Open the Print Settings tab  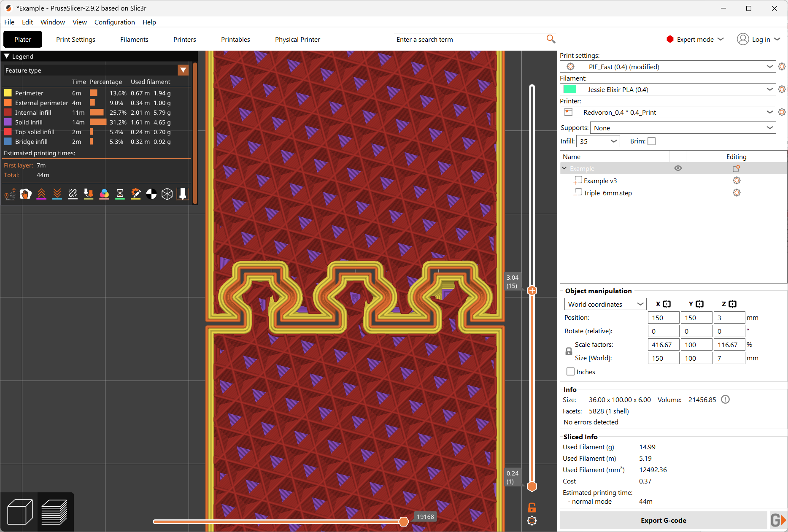[76, 39]
